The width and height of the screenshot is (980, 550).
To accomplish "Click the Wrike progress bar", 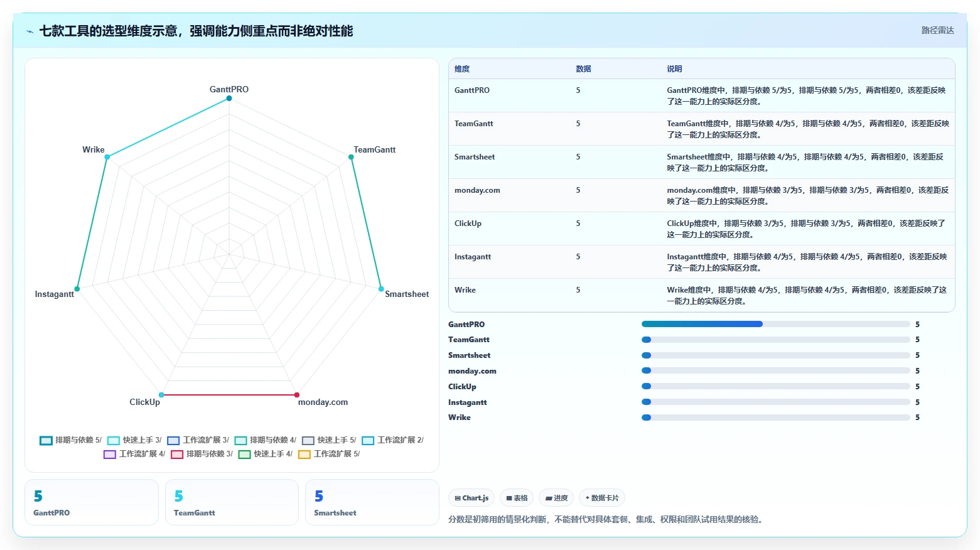I will tap(775, 418).
